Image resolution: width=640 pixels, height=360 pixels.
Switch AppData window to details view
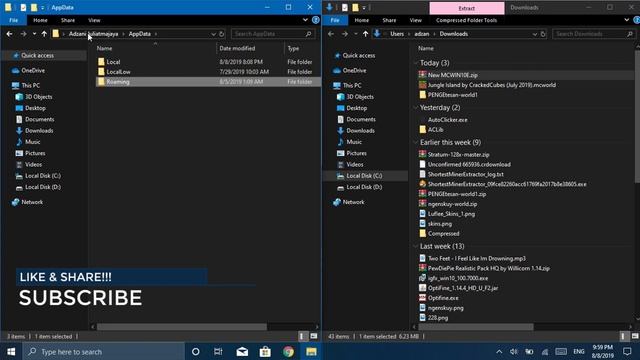click(302, 336)
